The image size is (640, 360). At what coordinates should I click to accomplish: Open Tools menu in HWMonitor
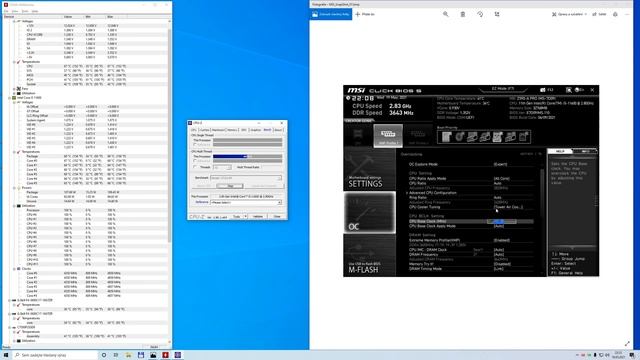[25, 11]
